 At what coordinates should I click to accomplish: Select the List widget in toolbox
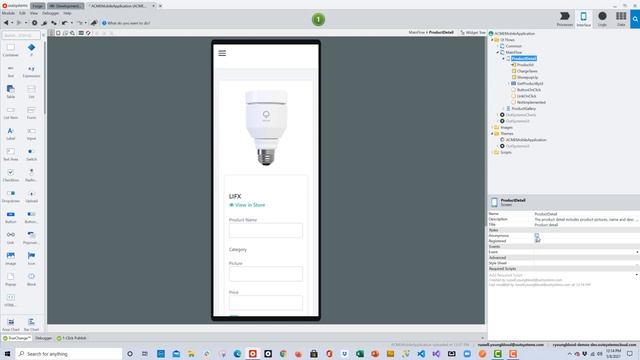point(31,92)
